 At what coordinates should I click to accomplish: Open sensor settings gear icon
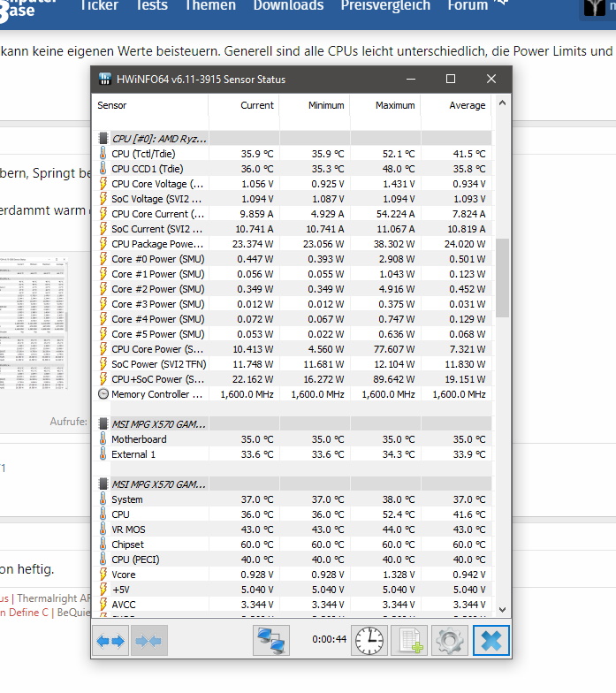[x=449, y=640]
